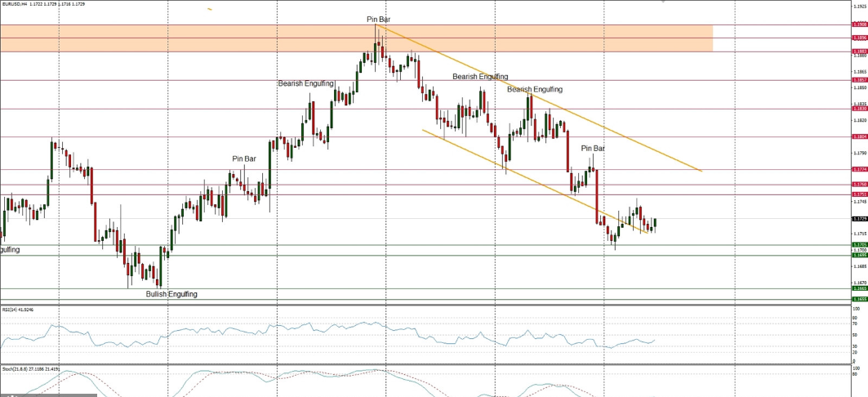868x397 pixels.
Task: Select the 1.1908 red price level tag
Action: [x=859, y=25]
